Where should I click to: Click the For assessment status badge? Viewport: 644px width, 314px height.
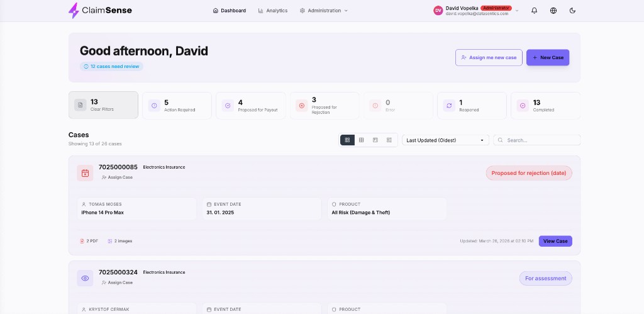545,278
